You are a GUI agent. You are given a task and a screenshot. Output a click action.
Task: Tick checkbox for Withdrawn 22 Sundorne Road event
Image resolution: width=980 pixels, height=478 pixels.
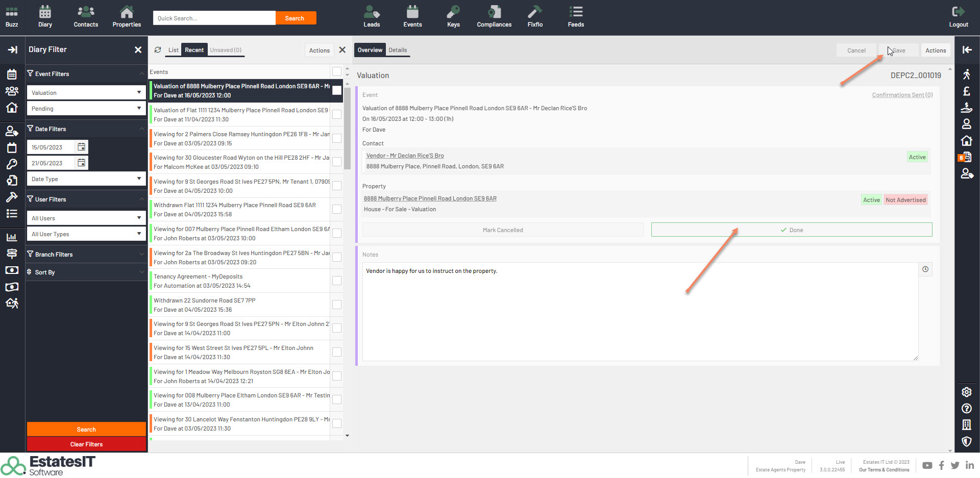(337, 305)
